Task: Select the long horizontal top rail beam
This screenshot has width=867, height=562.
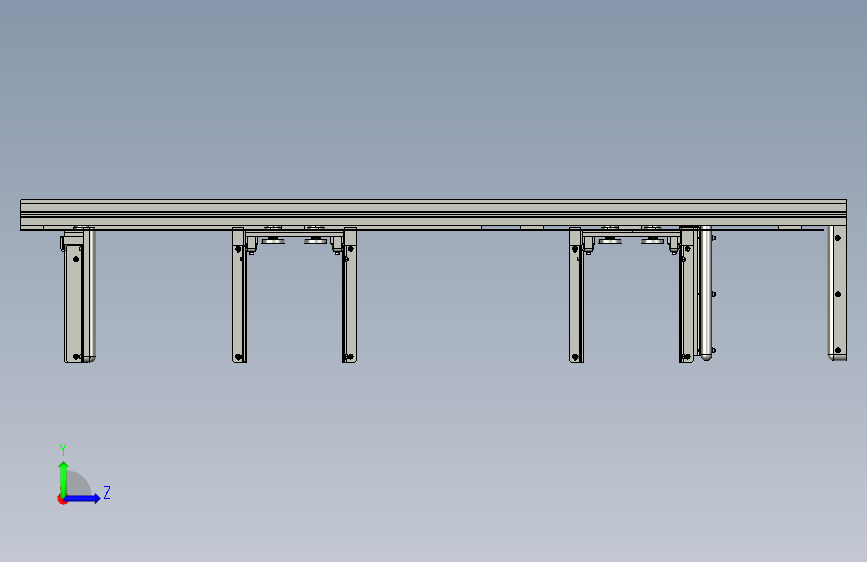Action: (x=434, y=214)
